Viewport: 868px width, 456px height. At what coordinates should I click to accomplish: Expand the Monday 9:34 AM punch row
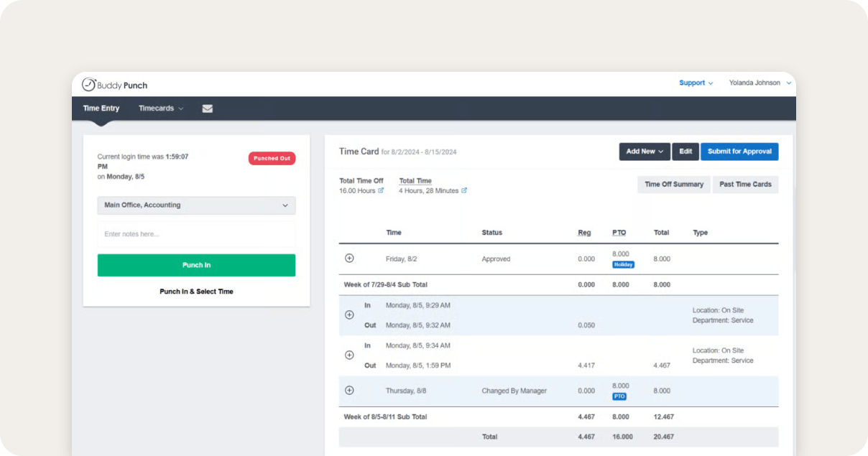coord(349,355)
